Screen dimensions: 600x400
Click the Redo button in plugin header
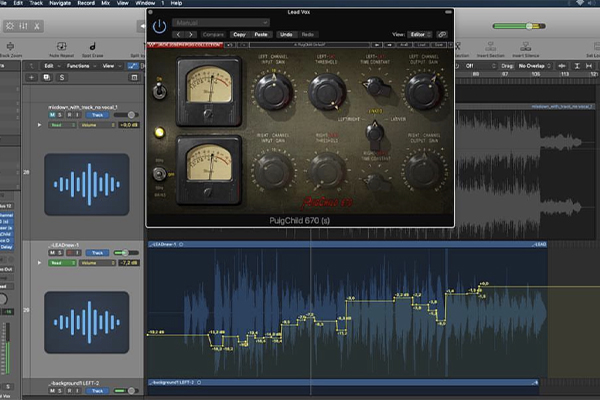point(308,34)
